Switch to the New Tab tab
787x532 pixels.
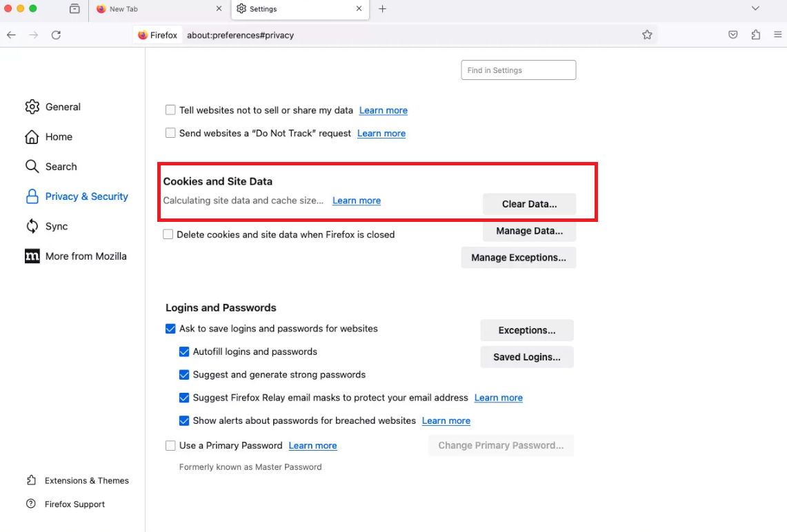pyautogui.click(x=159, y=9)
